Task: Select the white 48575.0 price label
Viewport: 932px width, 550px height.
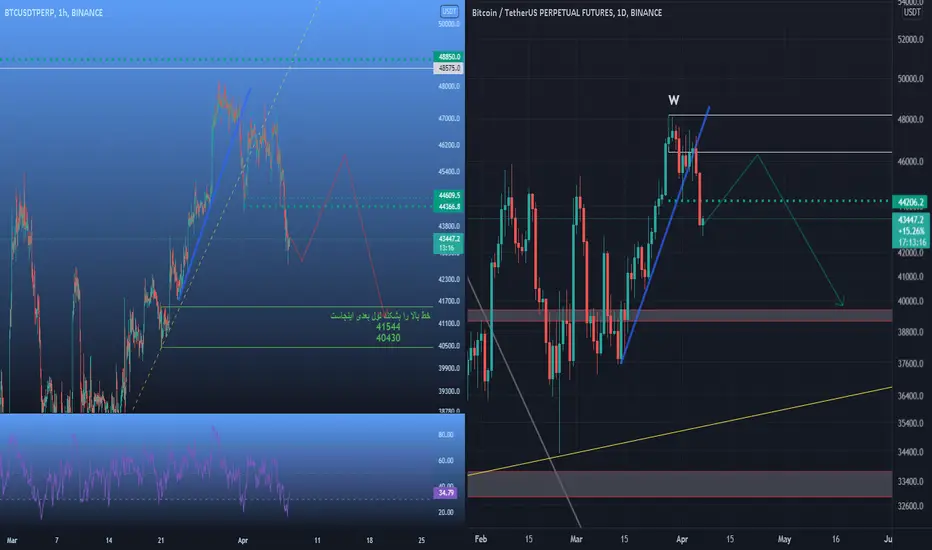Action: [x=449, y=68]
